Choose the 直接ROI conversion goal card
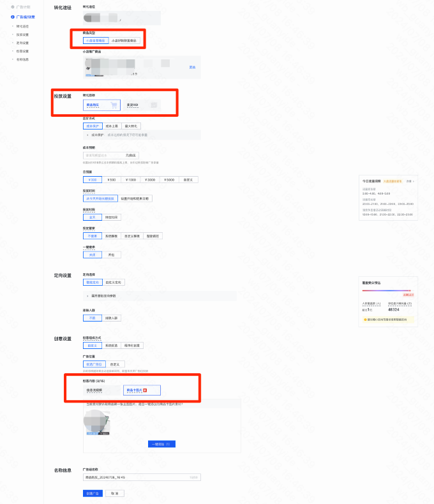This screenshot has width=434, height=504. tap(142, 105)
